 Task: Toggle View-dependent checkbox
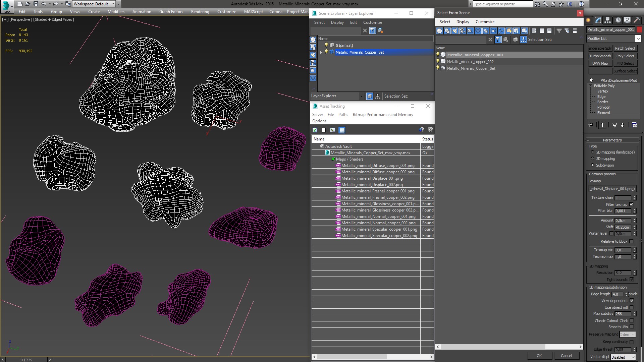point(632,301)
